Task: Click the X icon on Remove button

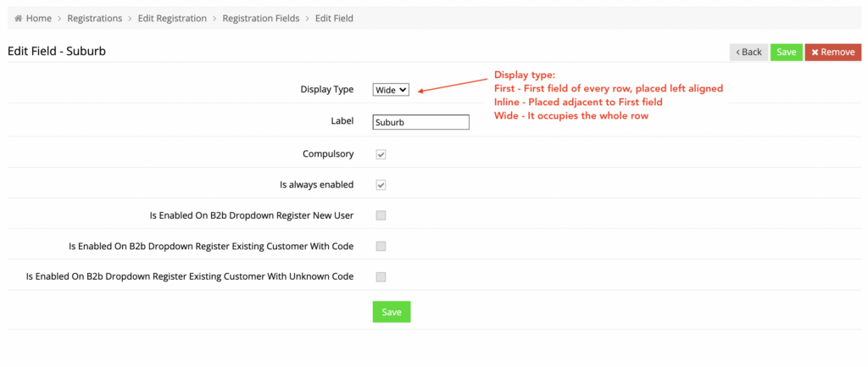Action: point(815,52)
